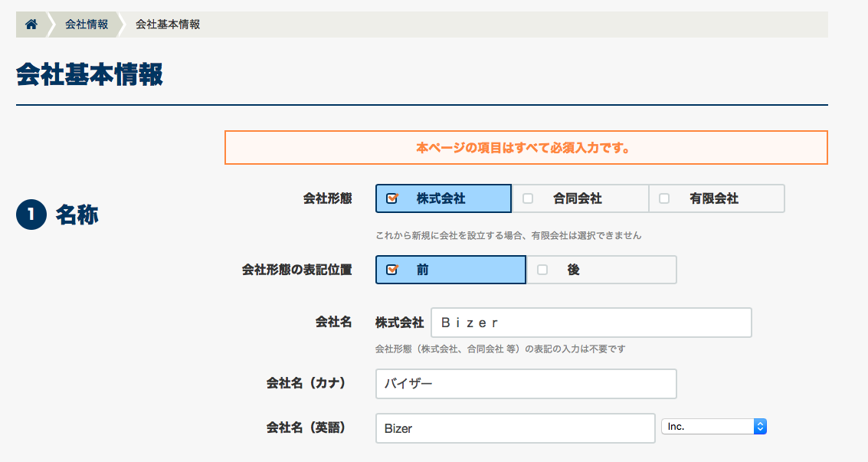Open the Inc. suffix dropdown
The height and width of the screenshot is (462, 868).
click(x=714, y=427)
